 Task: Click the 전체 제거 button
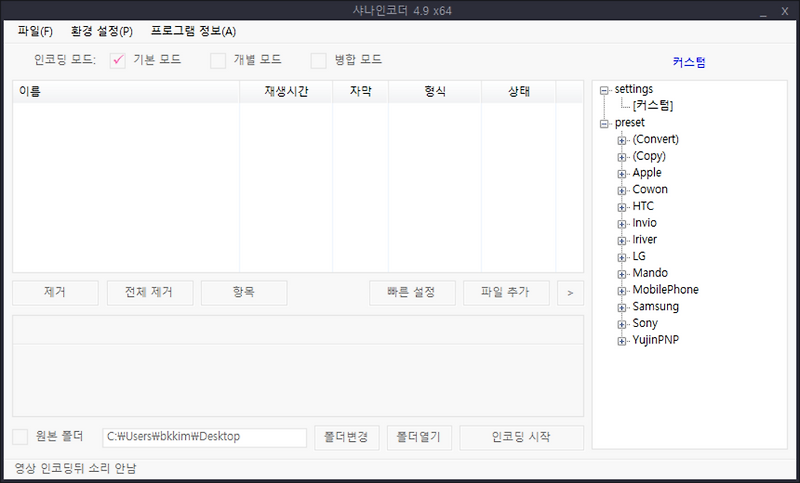150,293
